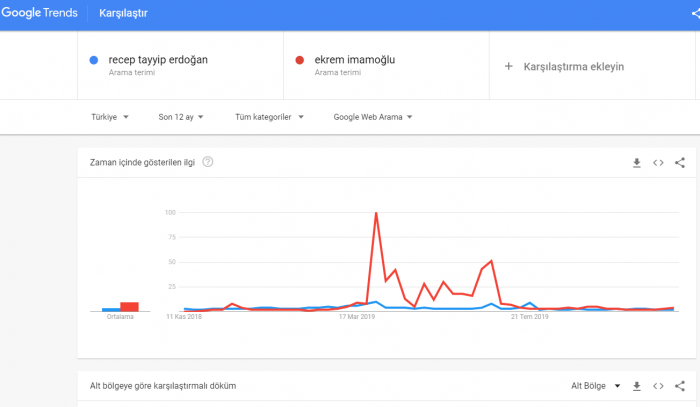The image size is (700, 407).
Task: Open the embed code for the Alt bölge breakdown
Action: coord(658,385)
